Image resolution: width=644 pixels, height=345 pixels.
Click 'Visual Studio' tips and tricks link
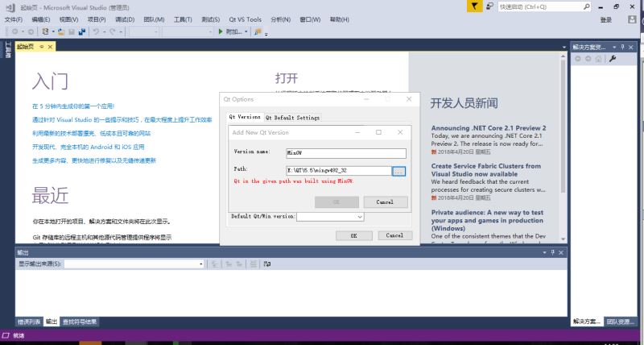point(122,119)
